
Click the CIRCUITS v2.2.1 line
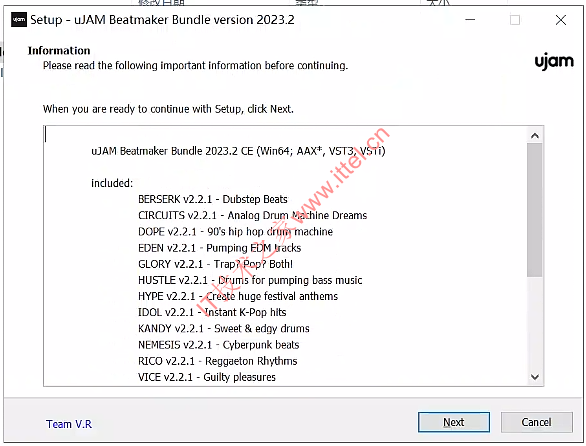click(253, 215)
